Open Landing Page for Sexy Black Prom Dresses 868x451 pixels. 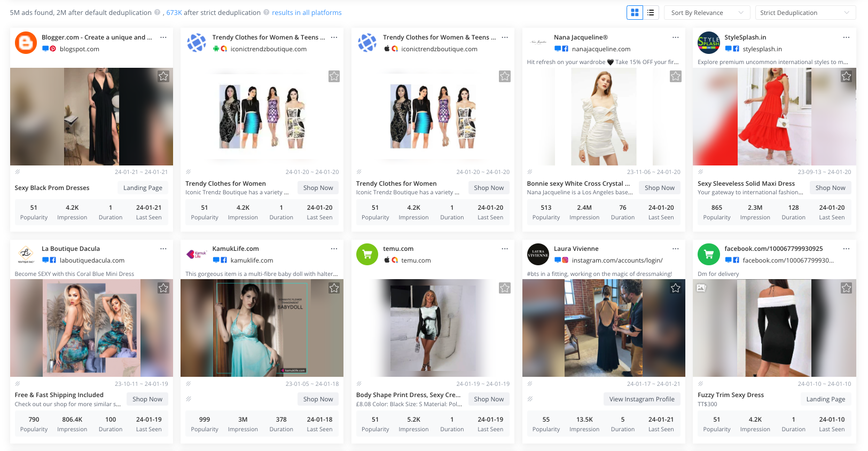[143, 188]
